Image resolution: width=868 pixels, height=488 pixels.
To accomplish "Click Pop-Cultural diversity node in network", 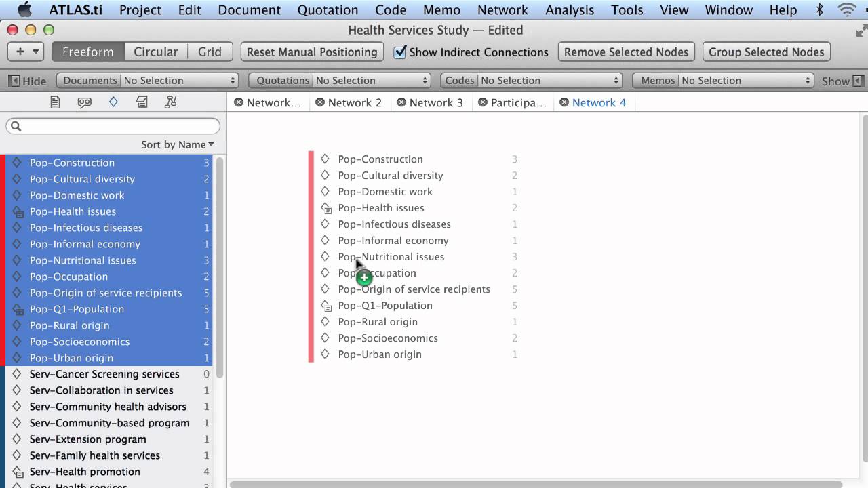I will tap(391, 175).
